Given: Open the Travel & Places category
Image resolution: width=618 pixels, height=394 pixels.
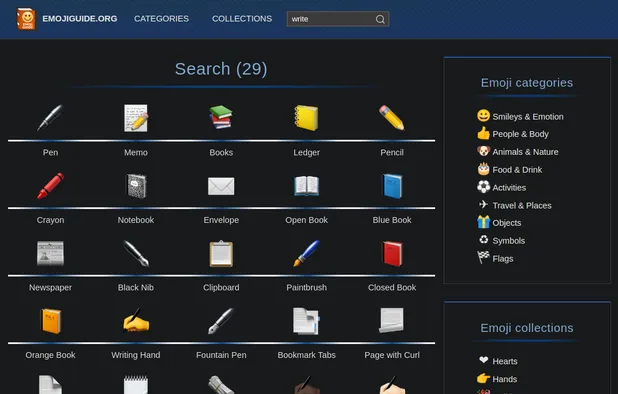Looking at the screenshot, I should click(514, 205).
